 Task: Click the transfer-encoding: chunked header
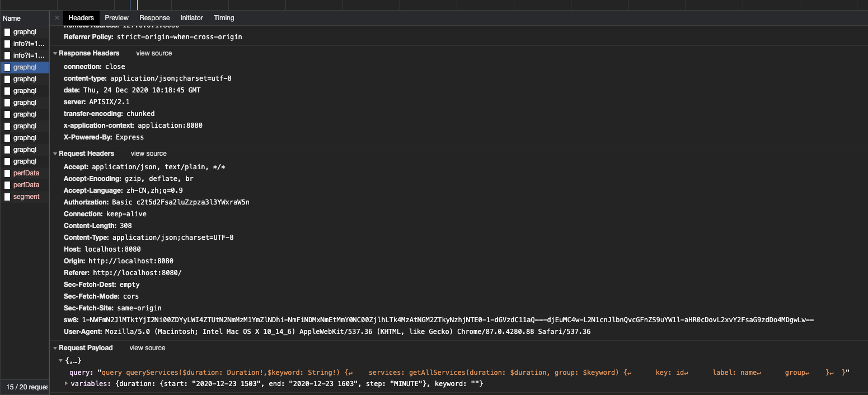coord(109,114)
